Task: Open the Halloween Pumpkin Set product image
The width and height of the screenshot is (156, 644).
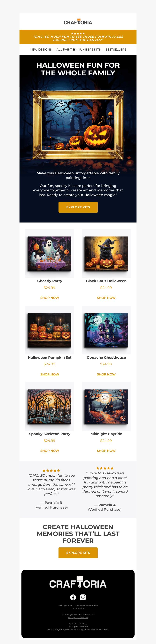Action: 50,330
